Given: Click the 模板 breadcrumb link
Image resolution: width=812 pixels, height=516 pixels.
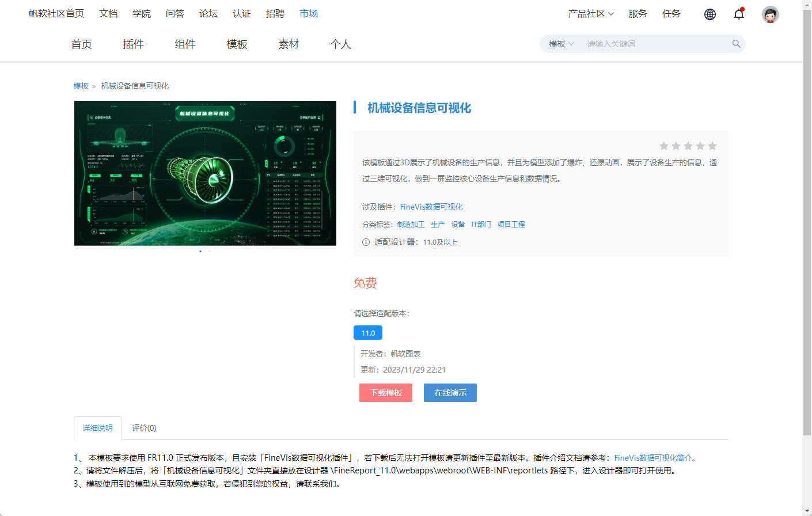Looking at the screenshot, I should [81, 86].
